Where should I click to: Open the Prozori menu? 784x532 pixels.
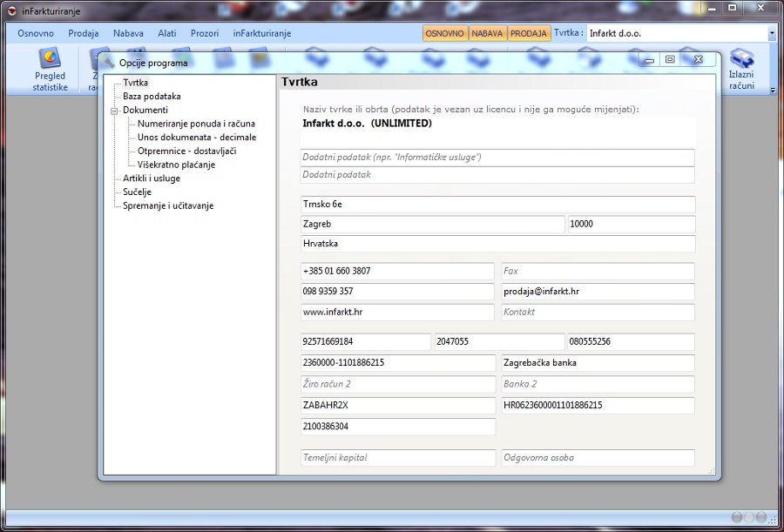click(x=205, y=33)
